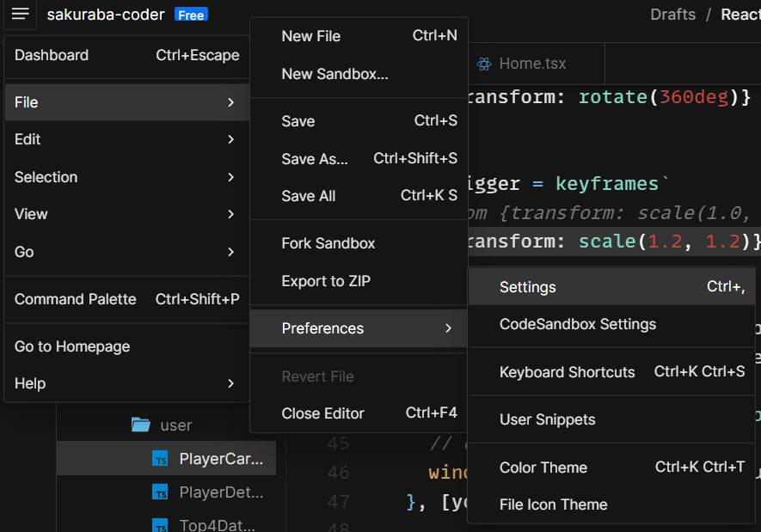Image resolution: width=761 pixels, height=532 pixels.
Task: Click the React icon on Home.tsx tab
Action: 484,64
